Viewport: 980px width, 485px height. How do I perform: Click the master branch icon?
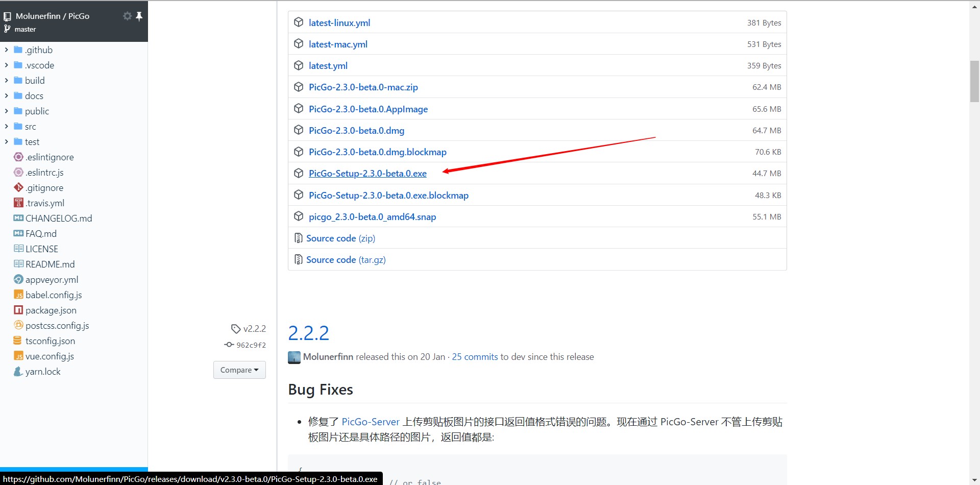[7, 29]
